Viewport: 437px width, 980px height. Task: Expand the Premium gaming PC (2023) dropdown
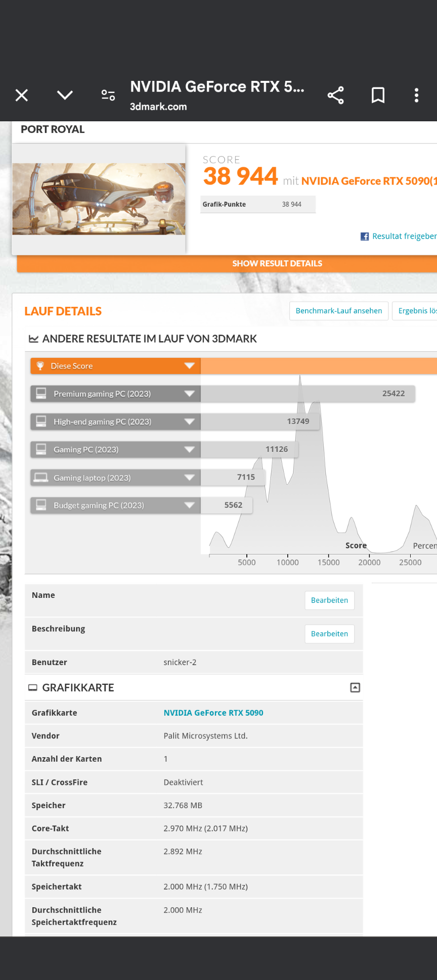190,393
